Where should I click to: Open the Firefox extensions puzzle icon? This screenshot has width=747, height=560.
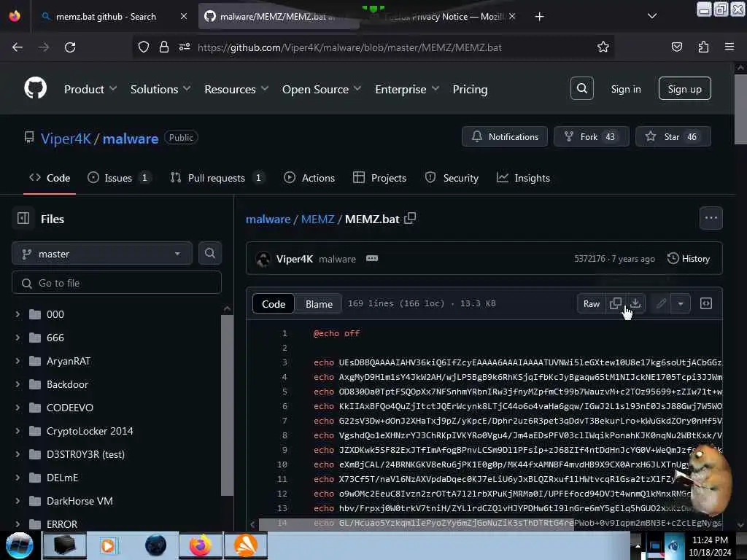point(703,47)
